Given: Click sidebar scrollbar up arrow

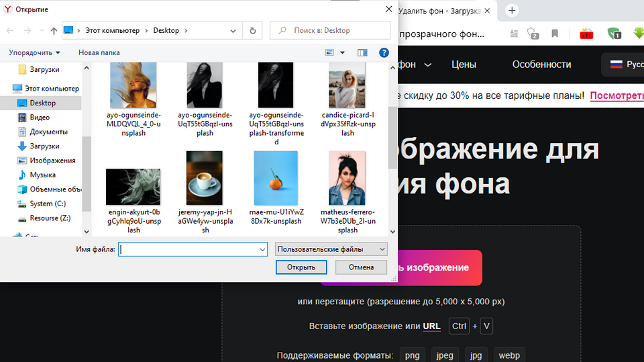Looking at the screenshot, I should tap(87, 68).
